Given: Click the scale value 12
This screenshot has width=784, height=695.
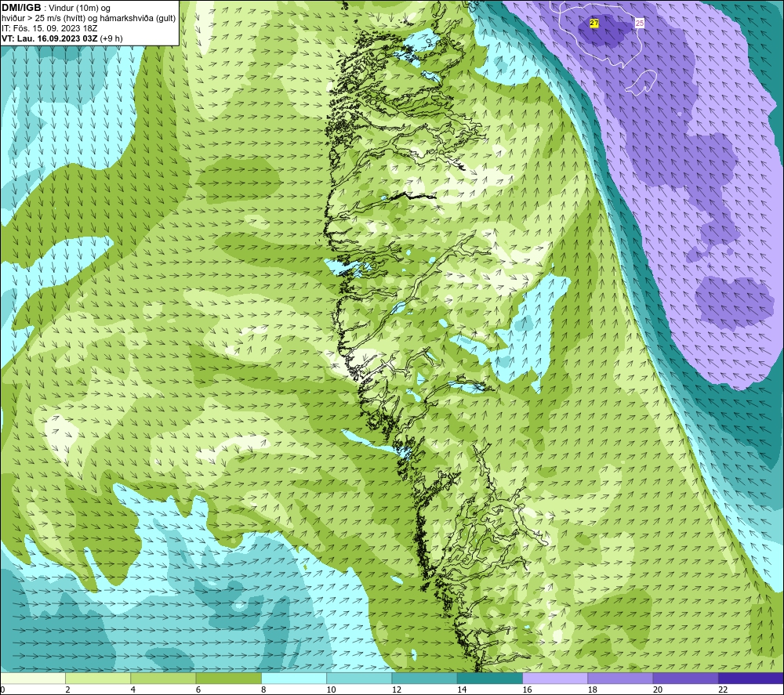Looking at the screenshot, I should (397, 690).
